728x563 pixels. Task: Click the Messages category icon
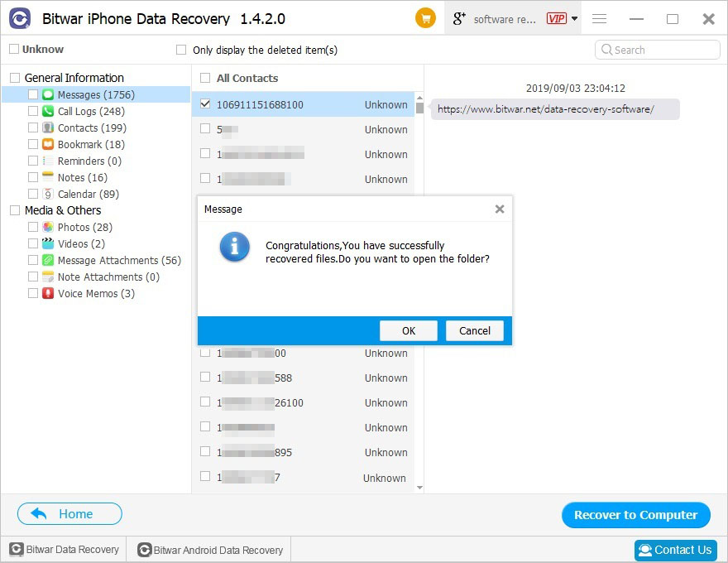click(x=48, y=94)
